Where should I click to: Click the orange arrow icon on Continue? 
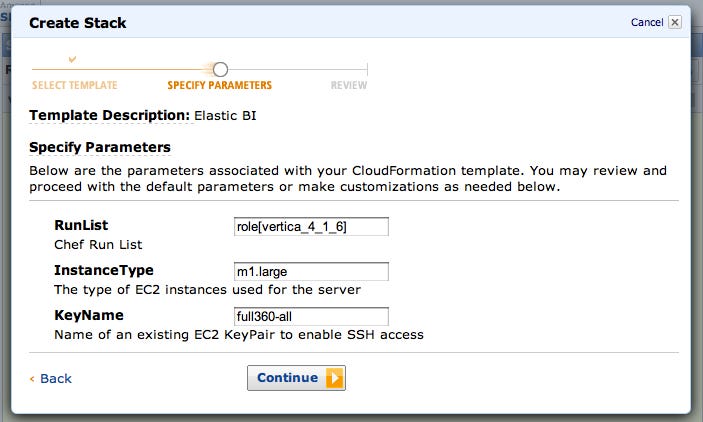334,378
